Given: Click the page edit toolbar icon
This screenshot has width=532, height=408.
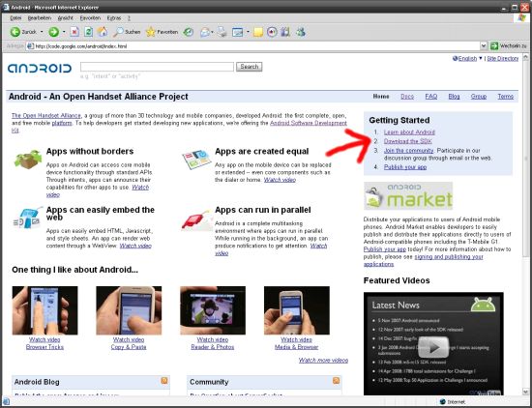Looking at the screenshot, I should tap(238, 32).
